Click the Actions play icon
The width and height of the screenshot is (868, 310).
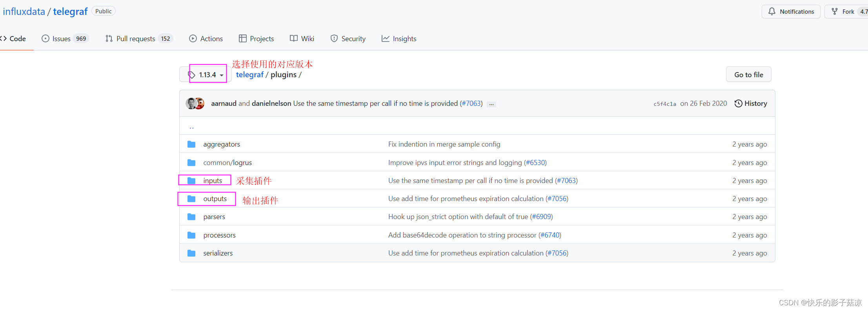(x=193, y=38)
